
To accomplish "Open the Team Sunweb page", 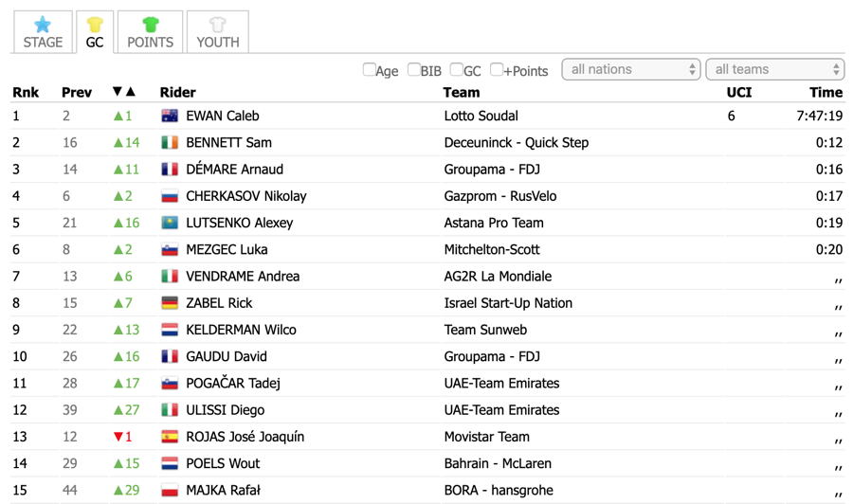I will 485,330.
